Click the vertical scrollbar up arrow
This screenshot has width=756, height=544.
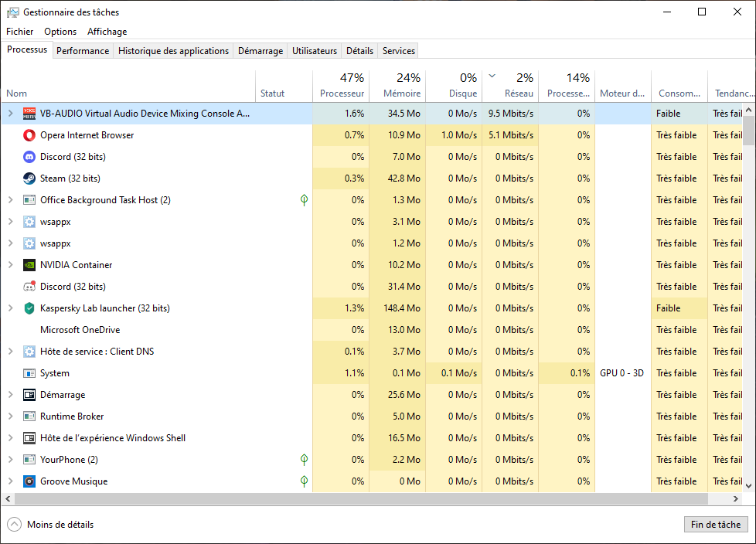[749, 110]
